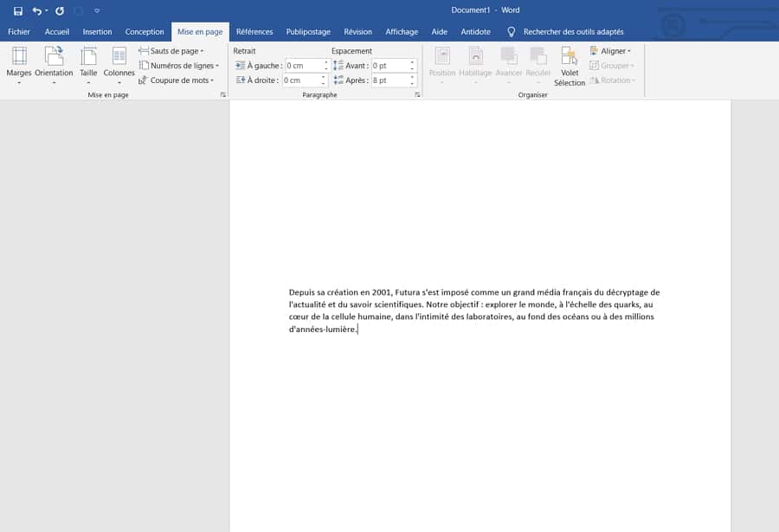Go to the Révision tab
This screenshot has width=779, height=532.
357,31
